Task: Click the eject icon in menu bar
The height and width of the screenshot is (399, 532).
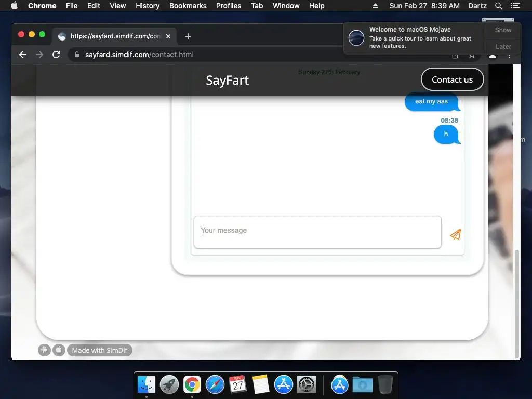Action: tap(375, 6)
